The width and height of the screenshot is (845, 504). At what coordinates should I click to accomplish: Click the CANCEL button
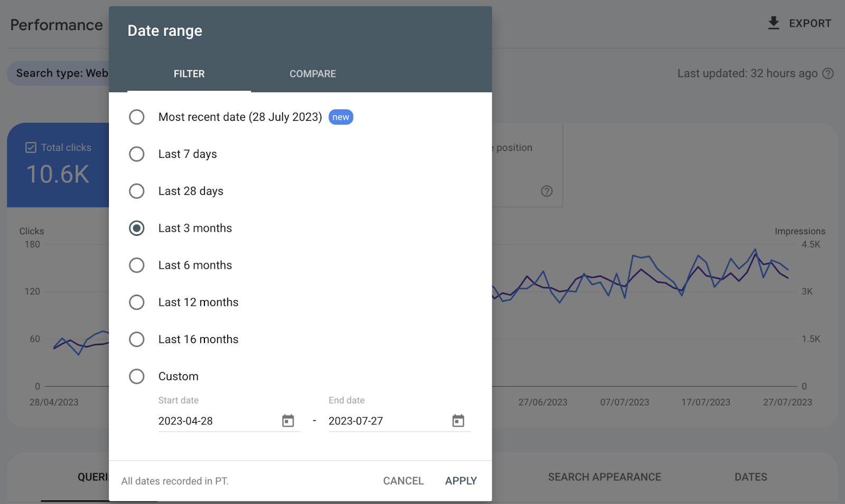pyautogui.click(x=403, y=481)
